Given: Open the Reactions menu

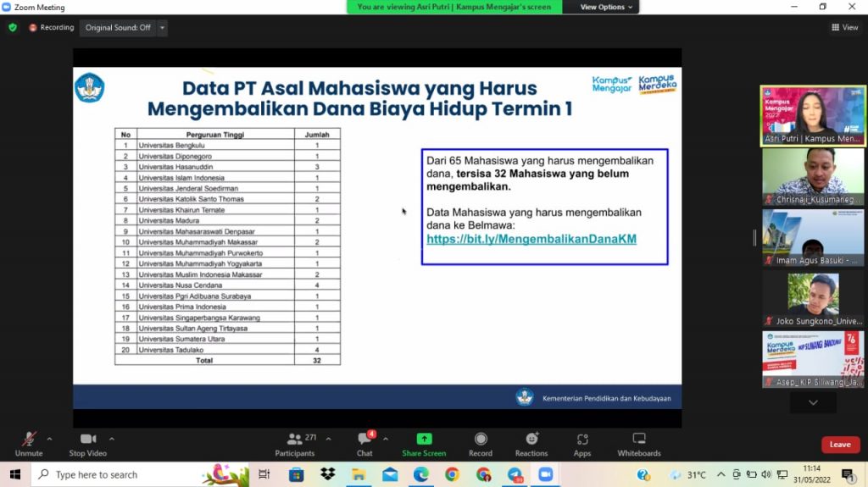Looking at the screenshot, I should (x=531, y=443).
